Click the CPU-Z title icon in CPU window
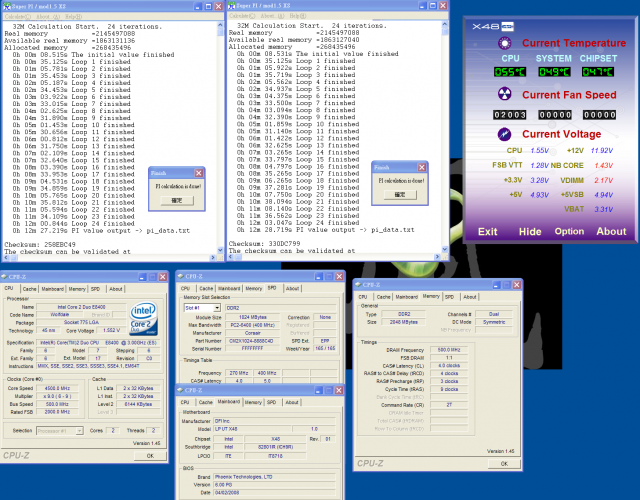 (4, 277)
